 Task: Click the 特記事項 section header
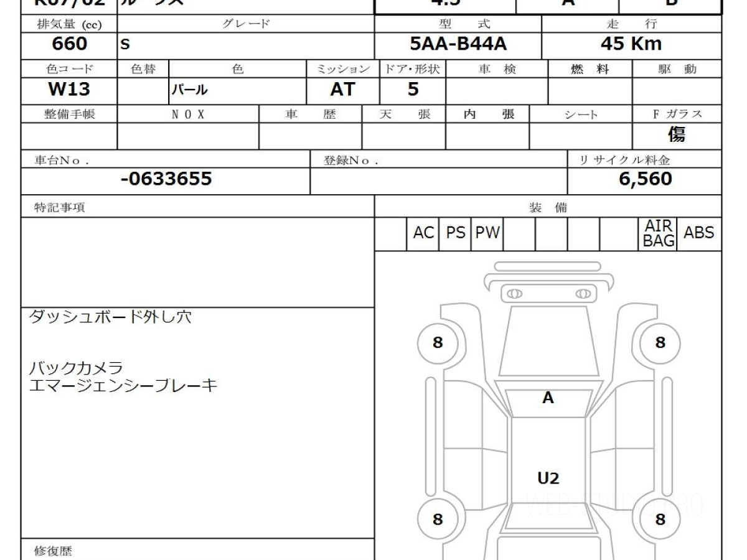[x=59, y=208]
